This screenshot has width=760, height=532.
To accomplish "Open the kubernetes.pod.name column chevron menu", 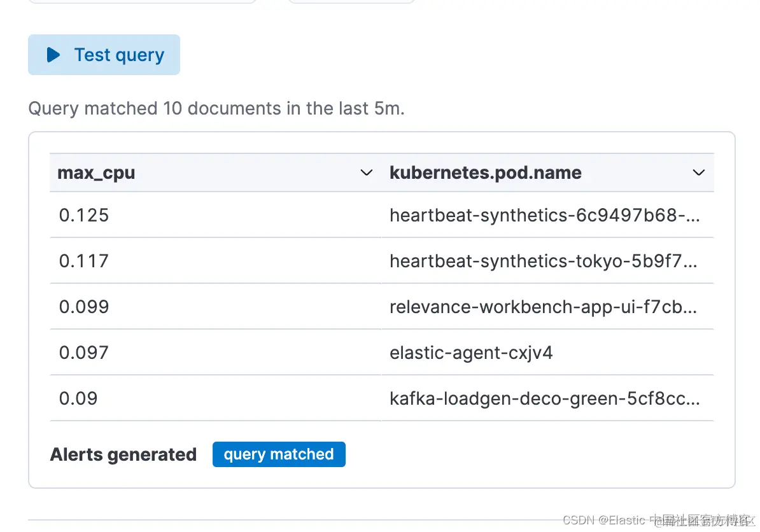I will [698, 173].
